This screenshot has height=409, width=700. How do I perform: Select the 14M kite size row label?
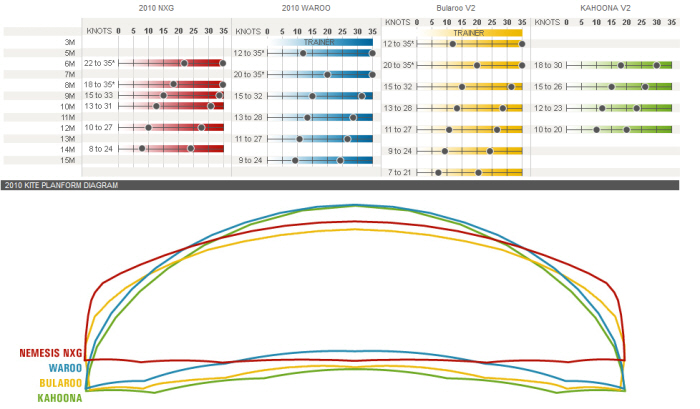(68, 149)
